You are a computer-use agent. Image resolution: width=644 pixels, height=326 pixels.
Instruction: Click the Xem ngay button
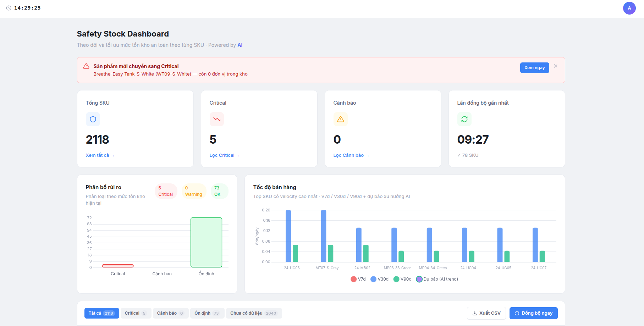(x=534, y=68)
